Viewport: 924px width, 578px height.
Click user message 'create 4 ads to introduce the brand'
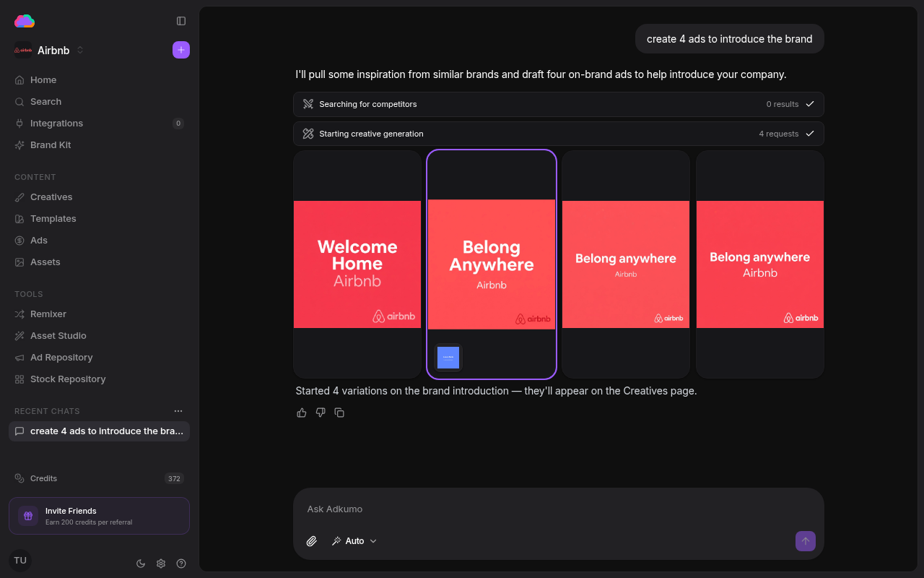click(730, 39)
